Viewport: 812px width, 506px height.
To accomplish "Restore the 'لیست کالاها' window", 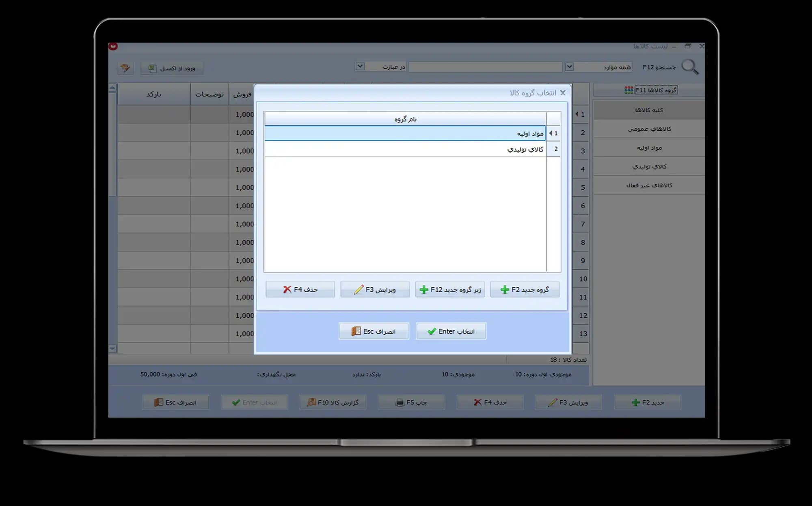I will 688,46.
